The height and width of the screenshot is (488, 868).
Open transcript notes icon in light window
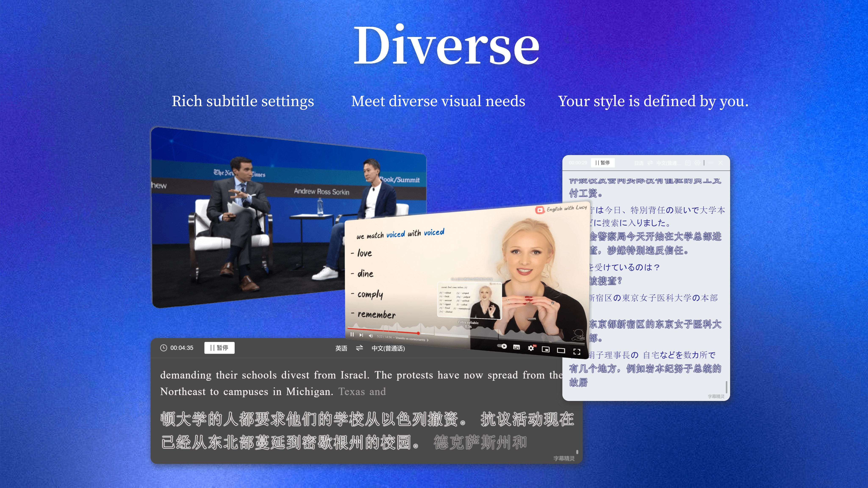click(688, 163)
